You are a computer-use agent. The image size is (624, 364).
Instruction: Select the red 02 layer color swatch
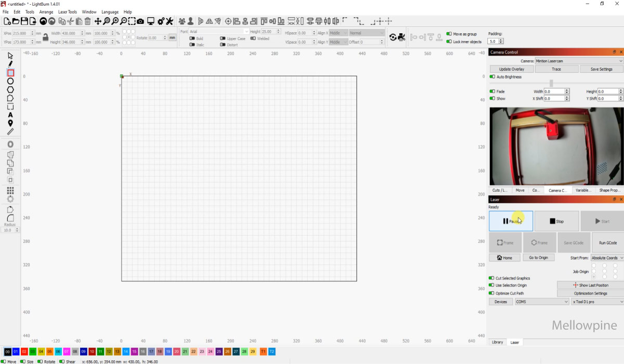(24, 352)
